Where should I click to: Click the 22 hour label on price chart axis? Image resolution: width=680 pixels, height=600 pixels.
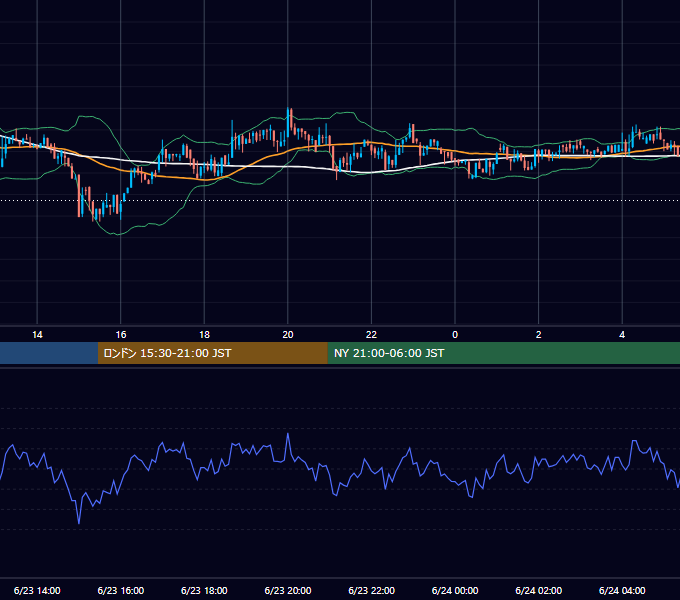pos(371,335)
